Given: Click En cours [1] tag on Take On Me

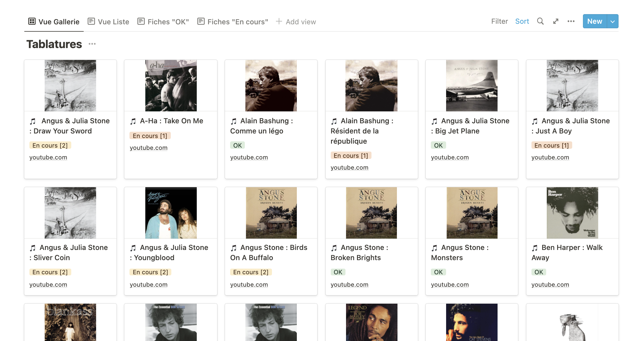Looking at the screenshot, I should 150,136.
